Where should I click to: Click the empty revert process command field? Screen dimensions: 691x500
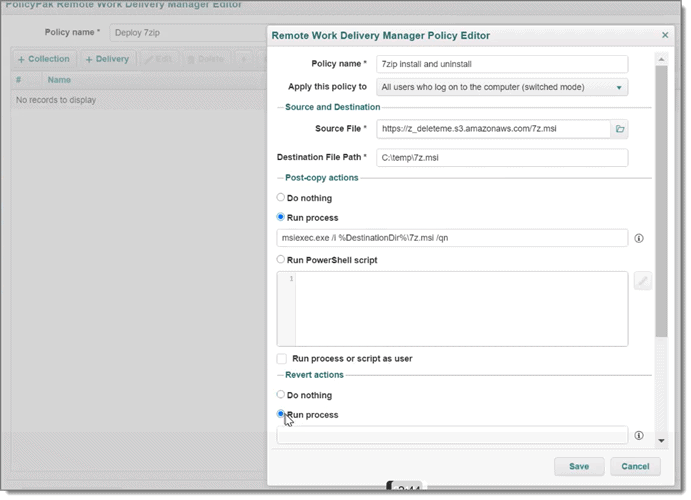coord(452,435)
